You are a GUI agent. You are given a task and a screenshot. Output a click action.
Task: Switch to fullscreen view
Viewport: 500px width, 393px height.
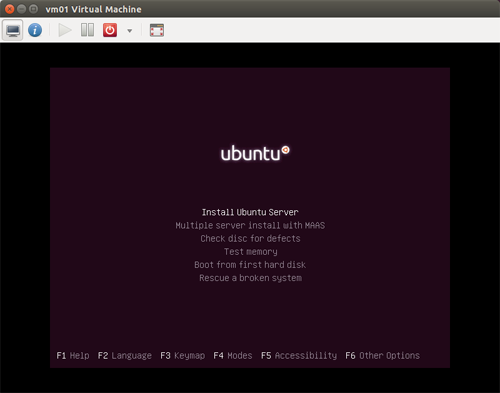pyautogui.click(x=157, y=30)
